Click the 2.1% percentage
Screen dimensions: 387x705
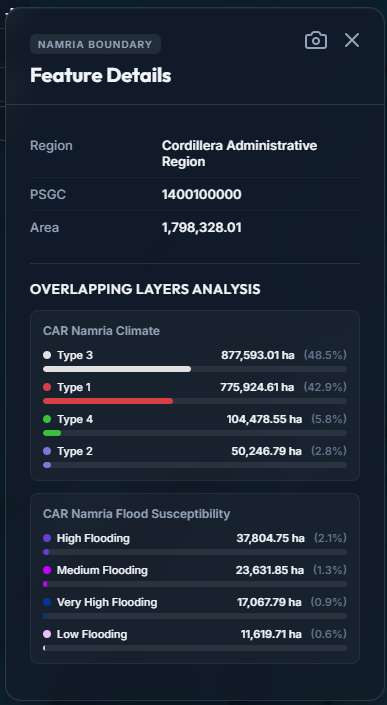(x=330, y=538)
